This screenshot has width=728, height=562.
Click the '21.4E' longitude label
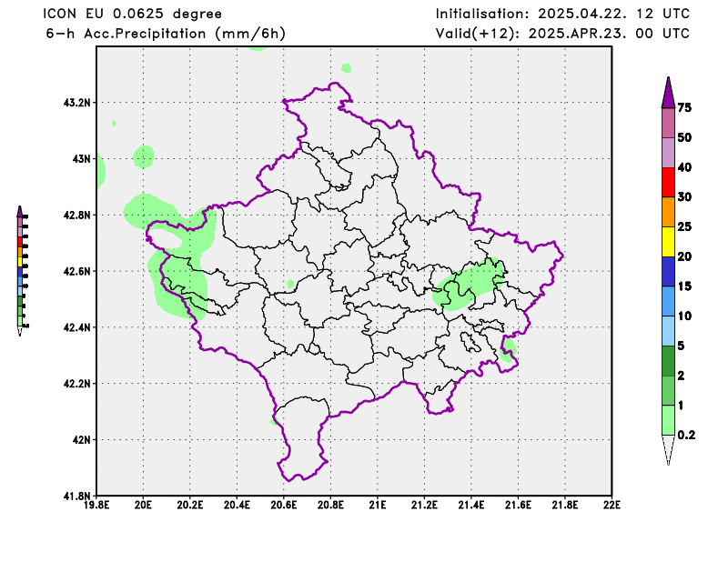pos(471,506)
